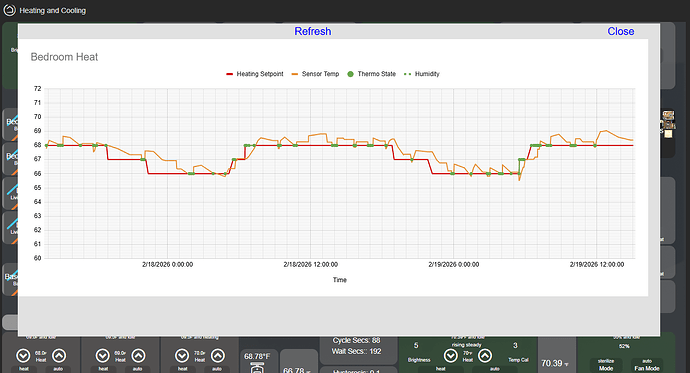This screenshot has height=373, width=690.
Task: Lower the green tile's heat setpoint with down arrow
Action: pyautogui.click(x=450, y=355)
